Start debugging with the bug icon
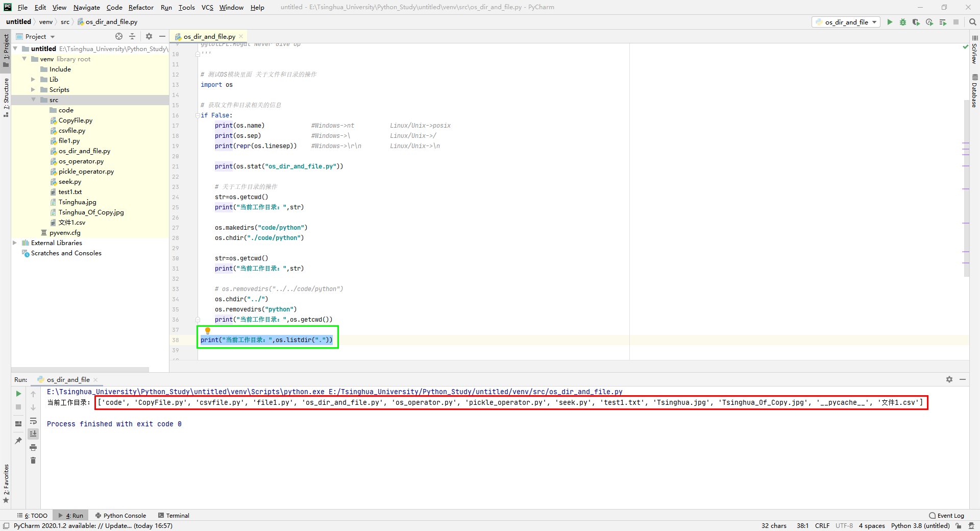980x531 pixels. pos(903,22)
